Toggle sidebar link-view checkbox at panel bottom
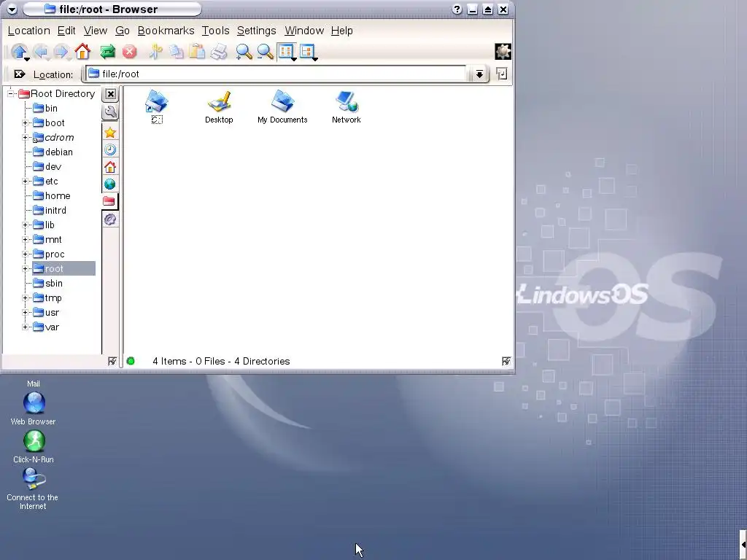This screenshot has width=747, height=560. click(112, 362)
